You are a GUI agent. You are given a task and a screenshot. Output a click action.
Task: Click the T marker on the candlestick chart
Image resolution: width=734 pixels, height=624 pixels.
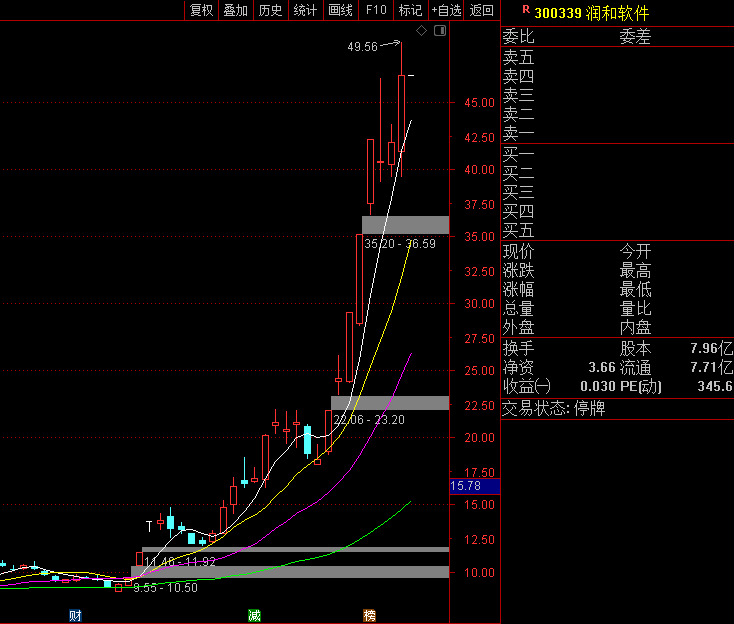[149, 527]
